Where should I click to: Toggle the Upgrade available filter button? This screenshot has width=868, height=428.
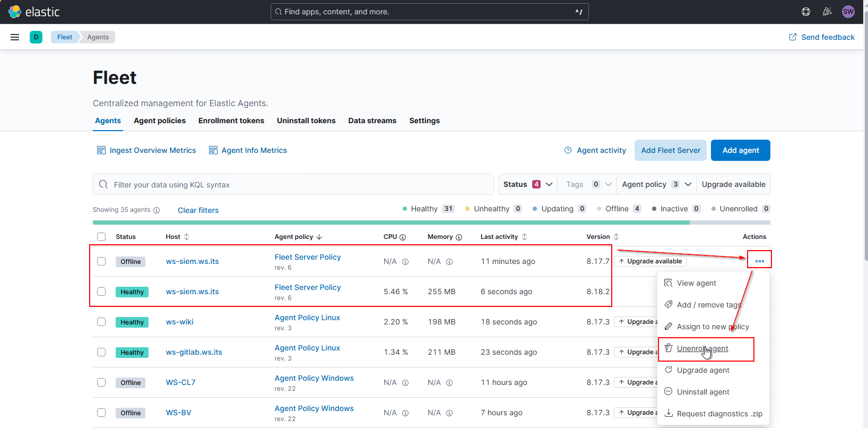pos(733,184)
